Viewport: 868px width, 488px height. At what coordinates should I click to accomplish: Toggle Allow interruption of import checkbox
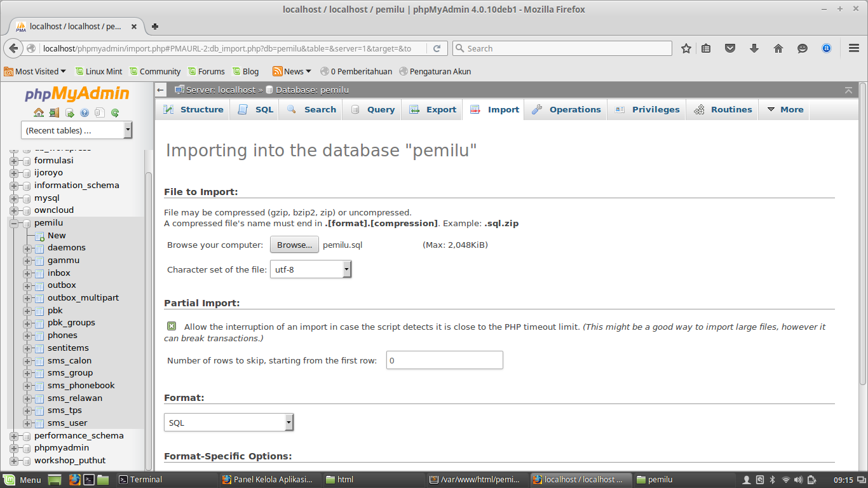tap(172, 326)
